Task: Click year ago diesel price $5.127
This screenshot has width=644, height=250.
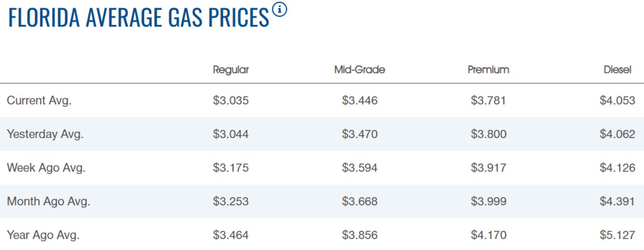Action: [x=617, y=235]
